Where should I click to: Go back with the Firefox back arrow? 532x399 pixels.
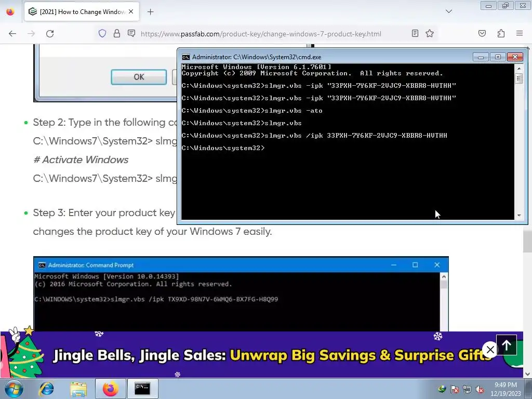(12, 34)
